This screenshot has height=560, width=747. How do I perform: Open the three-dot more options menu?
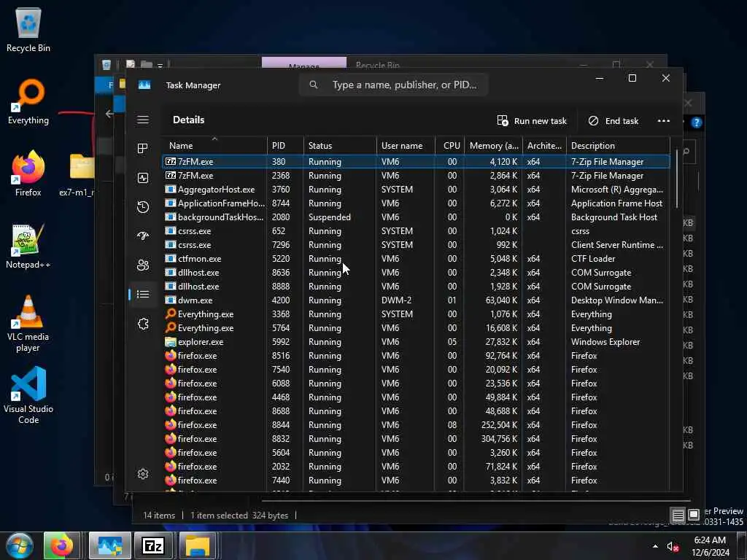664,121
